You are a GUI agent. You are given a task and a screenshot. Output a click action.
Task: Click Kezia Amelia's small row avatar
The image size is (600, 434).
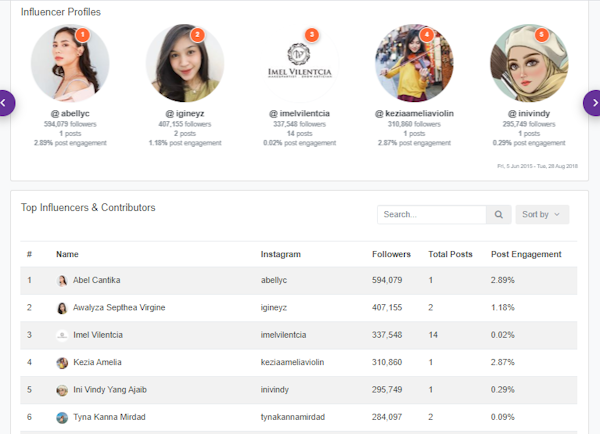(x=62, y=362)
